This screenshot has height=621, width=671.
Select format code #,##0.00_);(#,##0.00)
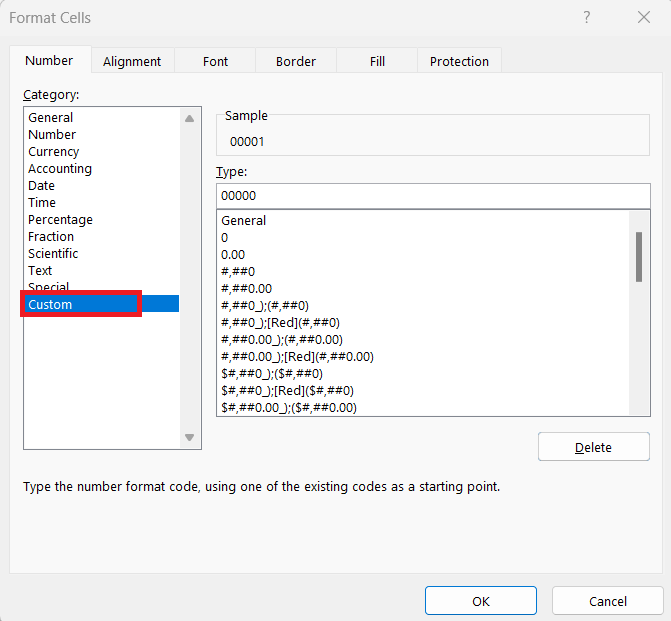tap(423, 339)
